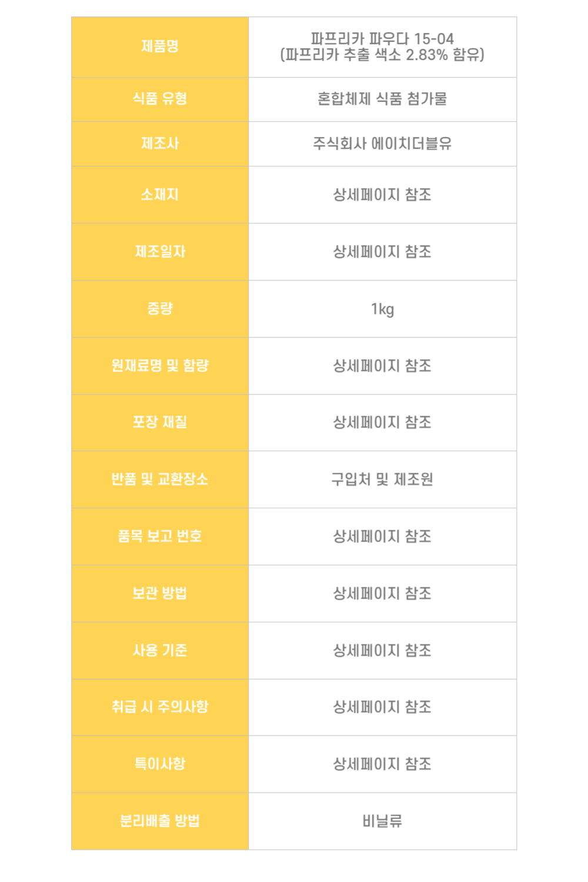Select the 주식회사 에이치더블유 manufacturer text
The image size is (588, 882).
[x=382, y=143]
